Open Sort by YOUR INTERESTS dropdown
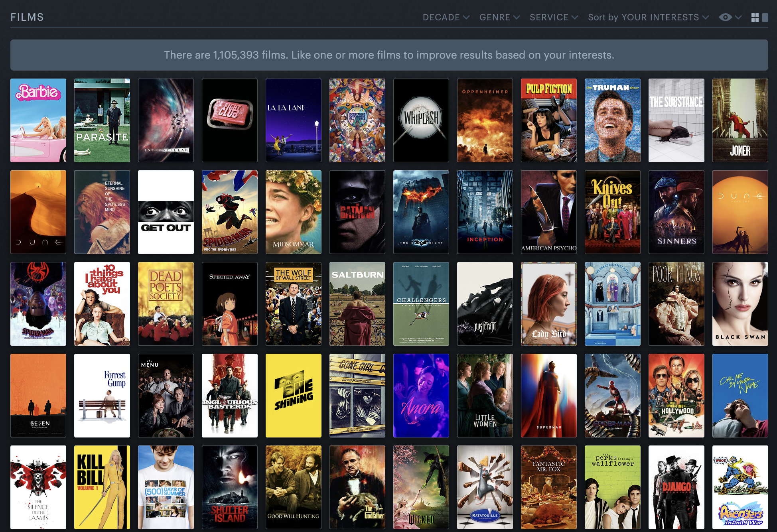 point(648,17)
